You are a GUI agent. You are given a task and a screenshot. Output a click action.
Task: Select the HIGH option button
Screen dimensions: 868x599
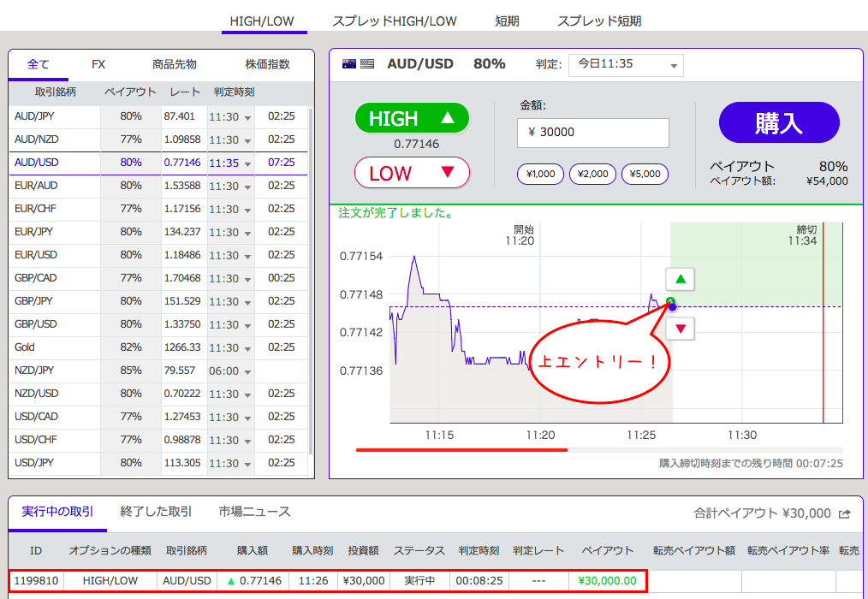[x=412, y=118]
